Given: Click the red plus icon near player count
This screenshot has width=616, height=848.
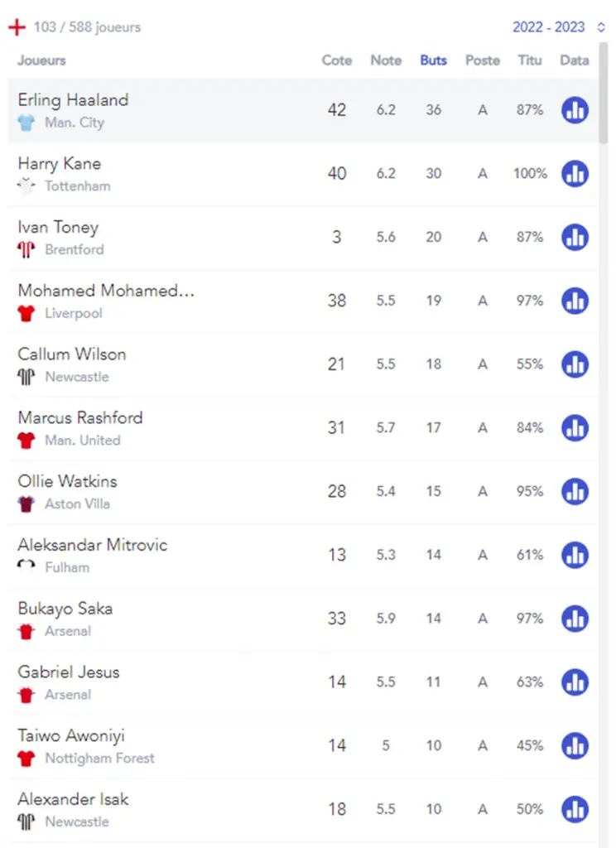Looking at the screenshot, I should 17,27.
